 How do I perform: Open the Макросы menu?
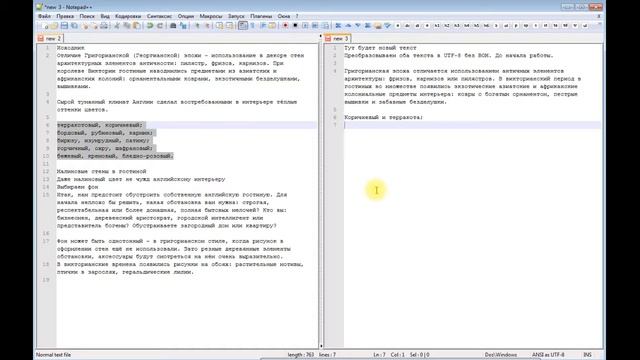coord(211,16)
